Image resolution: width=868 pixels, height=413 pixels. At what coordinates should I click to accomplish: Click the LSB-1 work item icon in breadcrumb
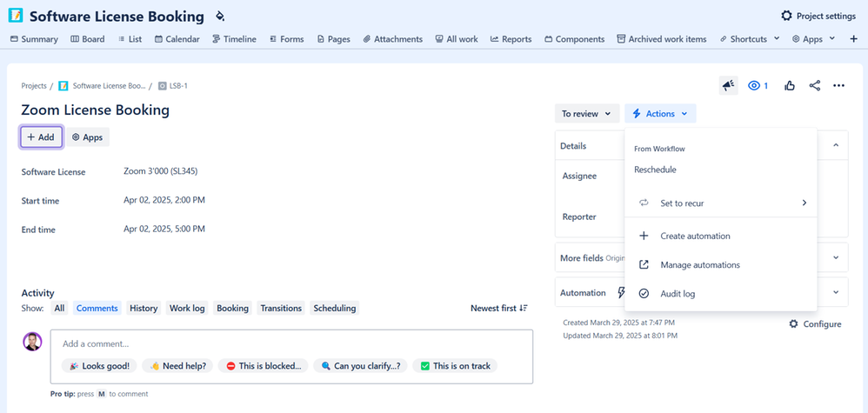(162, 86)
